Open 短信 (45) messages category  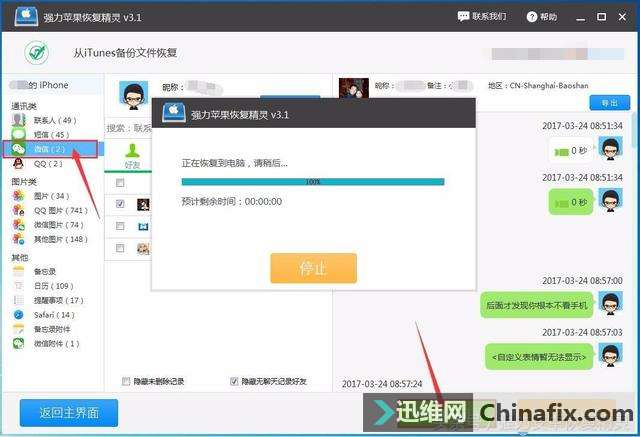[x=47, y=134]
